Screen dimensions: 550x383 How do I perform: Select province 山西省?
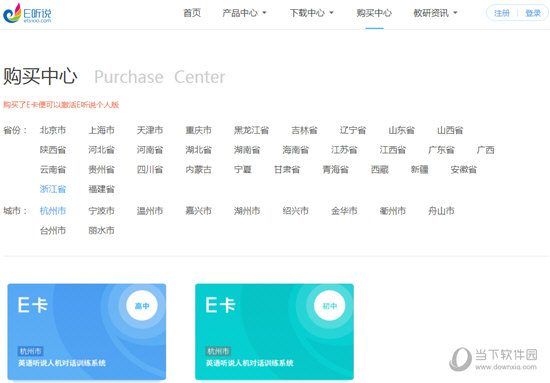[x=450, y=130]
